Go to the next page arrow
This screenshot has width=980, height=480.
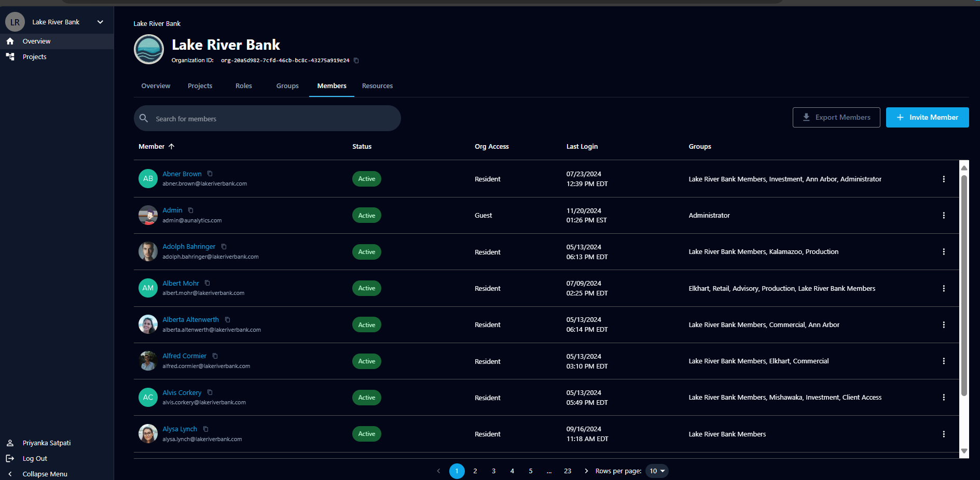coord(586,471)
